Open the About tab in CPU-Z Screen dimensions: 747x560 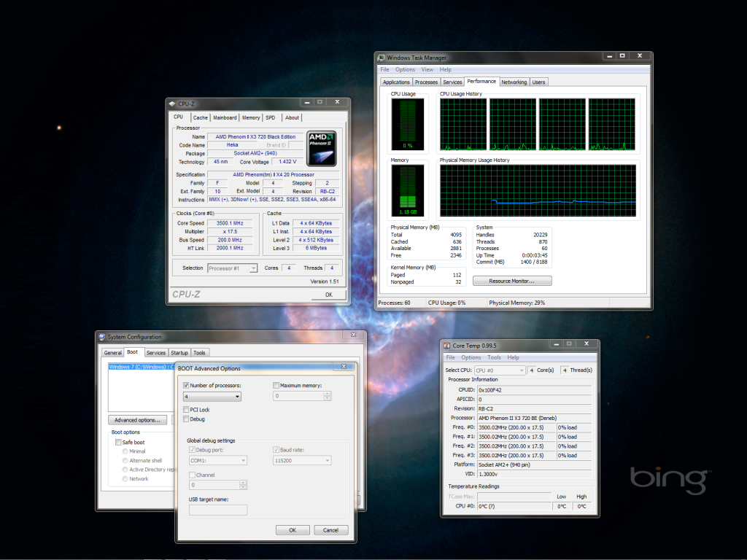[292, 117]
